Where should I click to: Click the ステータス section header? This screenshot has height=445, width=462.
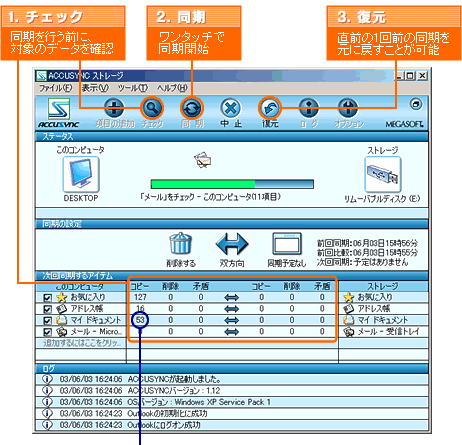click(x=232, y=136)
